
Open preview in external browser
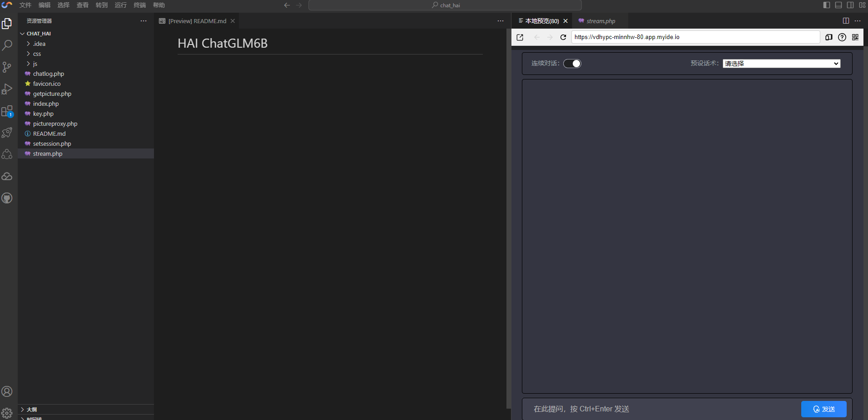(520, 37)
